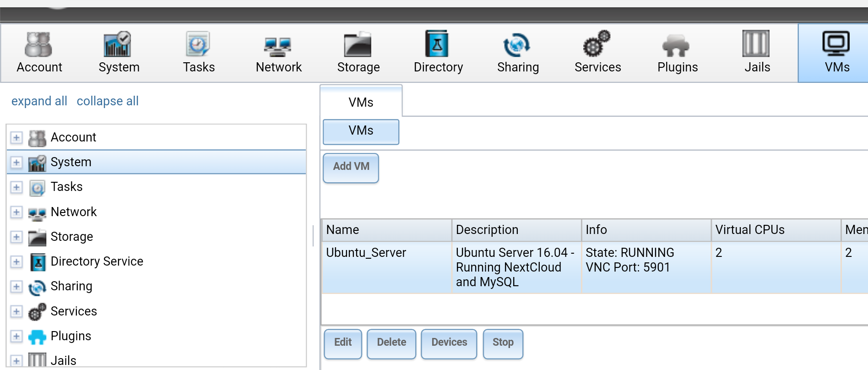Screen dimensions: 868x370
Task: Click the Delete button
Action: click(x=391, y=343)
